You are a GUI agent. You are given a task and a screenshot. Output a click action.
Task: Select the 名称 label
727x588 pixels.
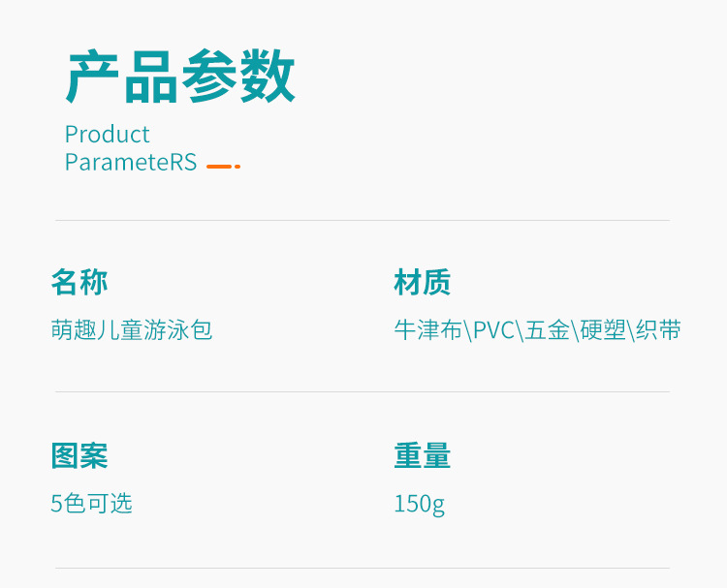79,283
